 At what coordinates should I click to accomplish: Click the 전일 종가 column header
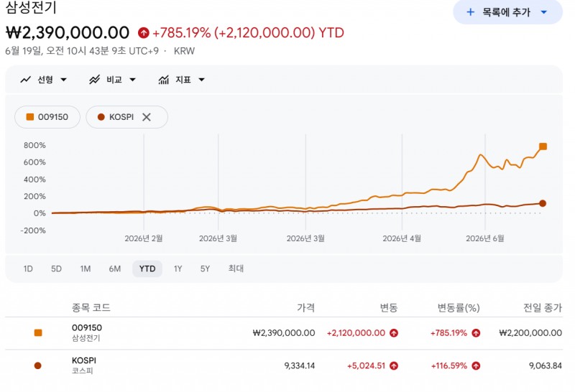pyautogui.click(x=543, y=307)
